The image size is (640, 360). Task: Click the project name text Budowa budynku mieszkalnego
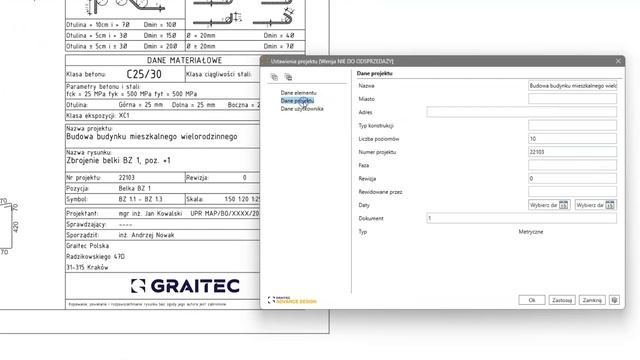pos(151,137)
